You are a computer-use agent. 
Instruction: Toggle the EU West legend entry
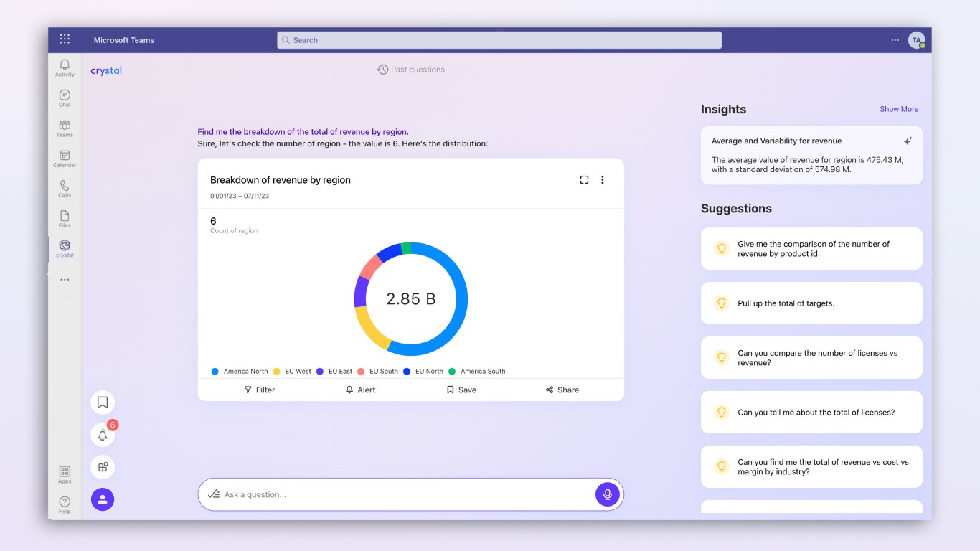[x=293, y=372]
